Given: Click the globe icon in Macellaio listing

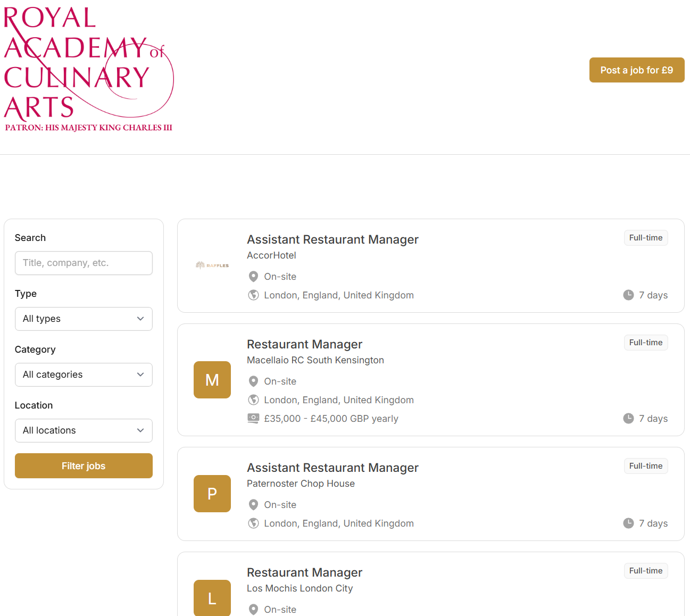Looking at the screenshot, I should pyautogui.click(x=254, y=400).
